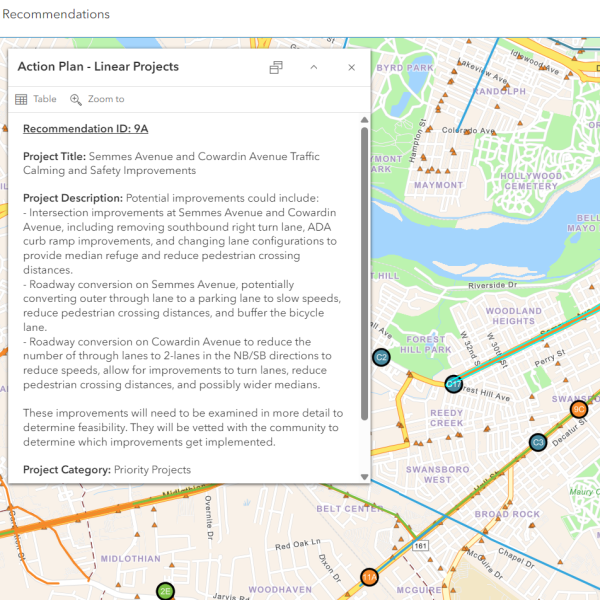The height and width of the screenshot is (600, 600).
Task: Click the BELT CENTER map label
Action: tap(349, 509)
